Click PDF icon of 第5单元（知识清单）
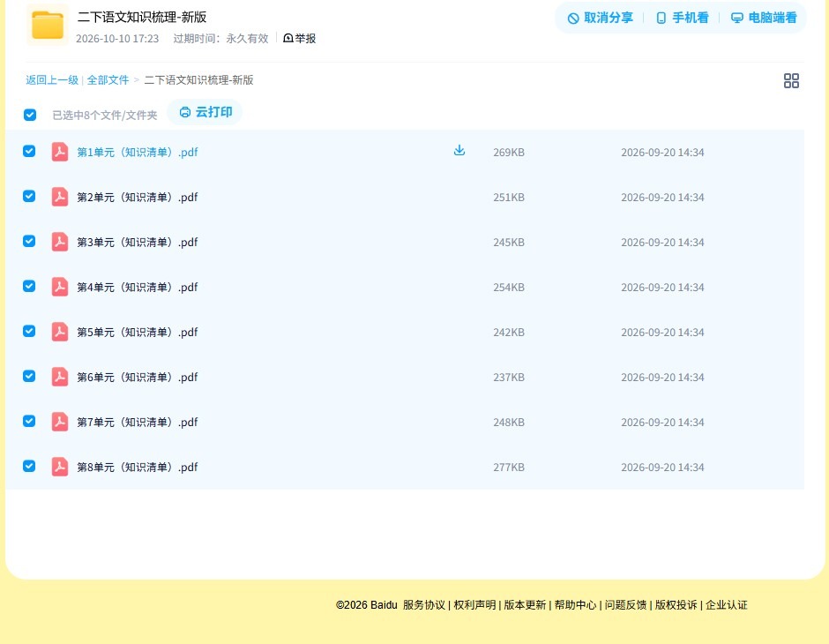The height and width of the screenshot is (644, 829). click(60, 332)
